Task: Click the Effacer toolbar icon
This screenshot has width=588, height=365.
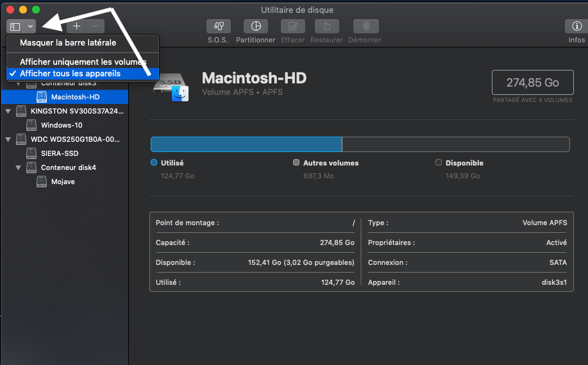Action: pyautogui.click(x=293, y=26)
